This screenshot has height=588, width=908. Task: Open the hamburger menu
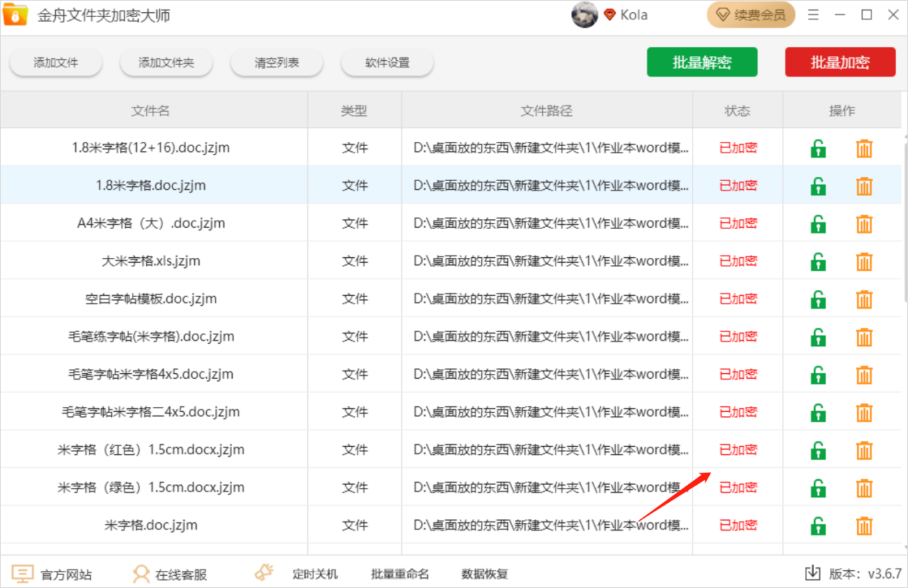click(x=813, y=14)
